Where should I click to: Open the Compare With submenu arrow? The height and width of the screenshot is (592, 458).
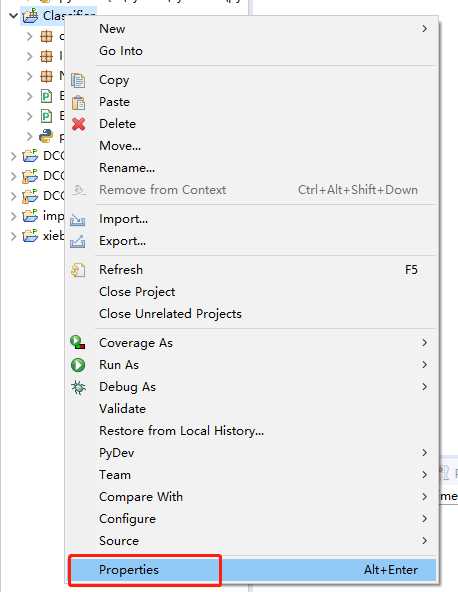tap(424, 497)
